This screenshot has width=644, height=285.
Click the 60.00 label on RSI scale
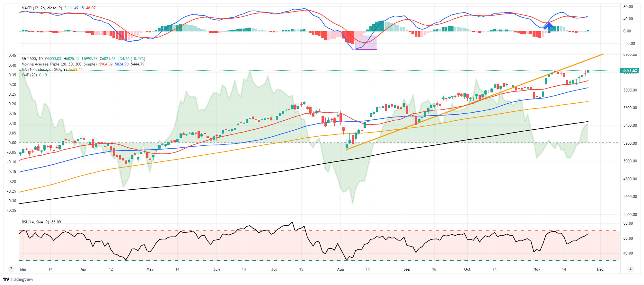(x=628, y=238)
